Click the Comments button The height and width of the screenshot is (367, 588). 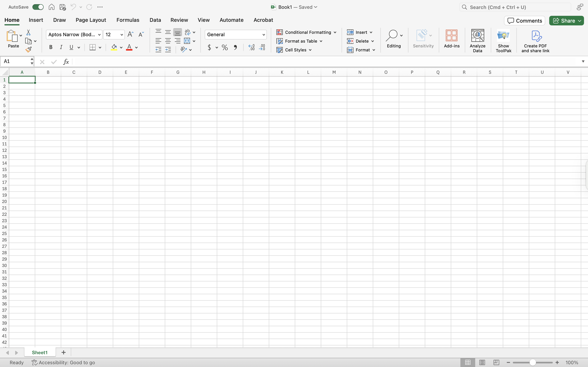pos(524,21)
